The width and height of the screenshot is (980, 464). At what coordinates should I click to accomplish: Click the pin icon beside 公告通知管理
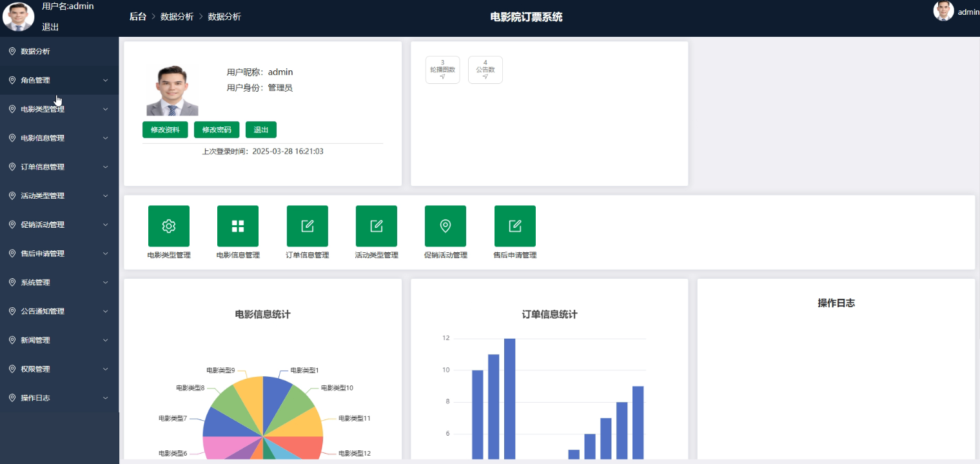12,311
